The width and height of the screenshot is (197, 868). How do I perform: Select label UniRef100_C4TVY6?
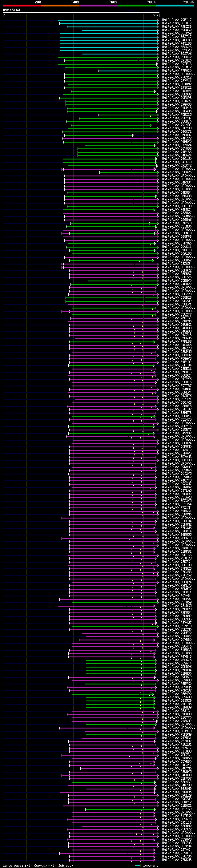click(177, 379)
